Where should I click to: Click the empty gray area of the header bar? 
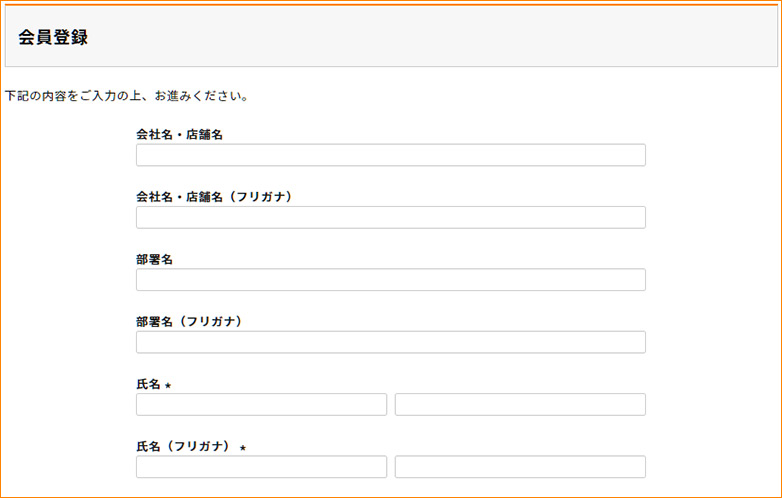(450, 37)
